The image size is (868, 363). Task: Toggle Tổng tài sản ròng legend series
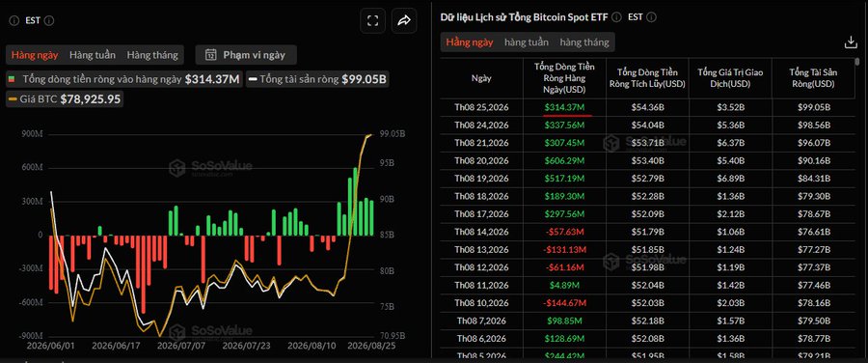point(317,79)
